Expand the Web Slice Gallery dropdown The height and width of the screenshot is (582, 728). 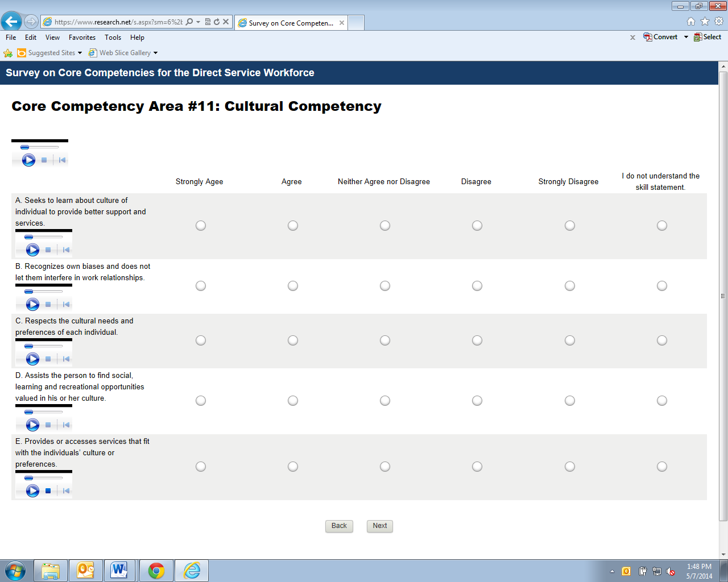pos(155,53)
